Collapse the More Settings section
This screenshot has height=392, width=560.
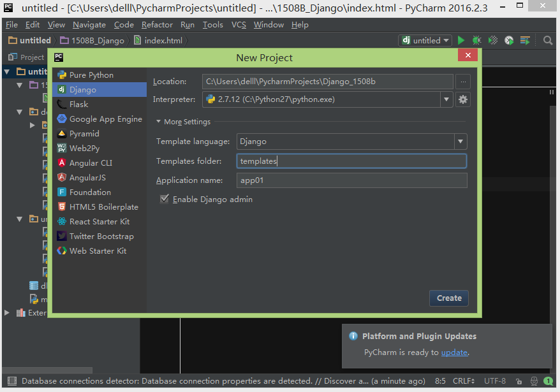click(158, 121)
